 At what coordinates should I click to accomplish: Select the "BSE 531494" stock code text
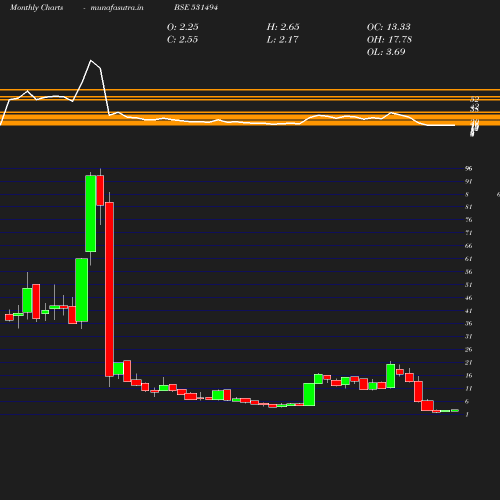(x=196, y=7)
